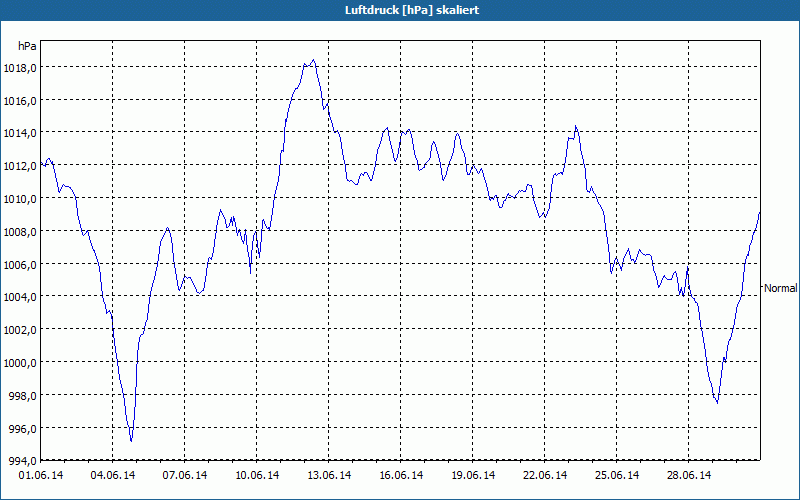Click the 16.06.14 date label
This screenshot has height=500, width=800.
point(401,475)
